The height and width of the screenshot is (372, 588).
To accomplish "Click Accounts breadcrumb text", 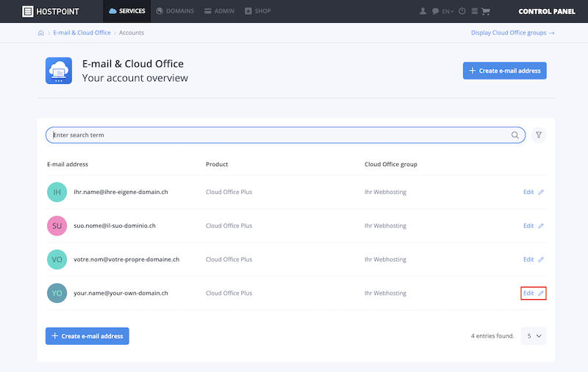I will [x=132, y=32].
